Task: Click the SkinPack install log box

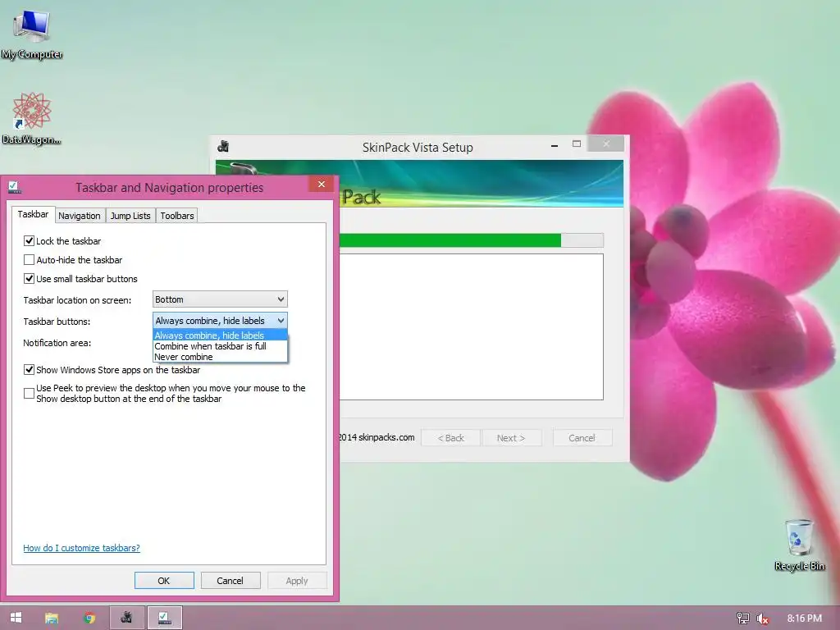Action: click(x=472, y=326)
